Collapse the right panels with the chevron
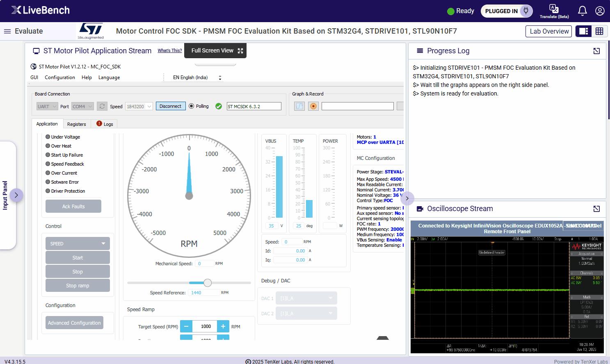This screenshot has height=364, width=610. [407, 198]
